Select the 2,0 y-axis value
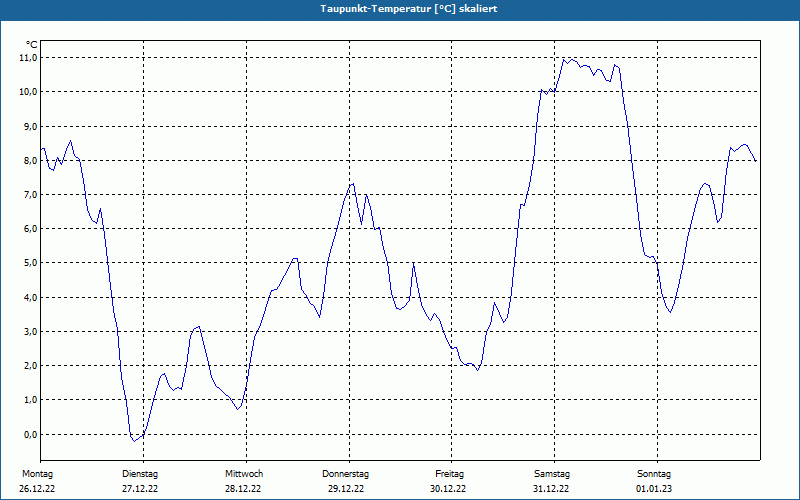This screenshot has width=800, height=500. tap(30, 365)
